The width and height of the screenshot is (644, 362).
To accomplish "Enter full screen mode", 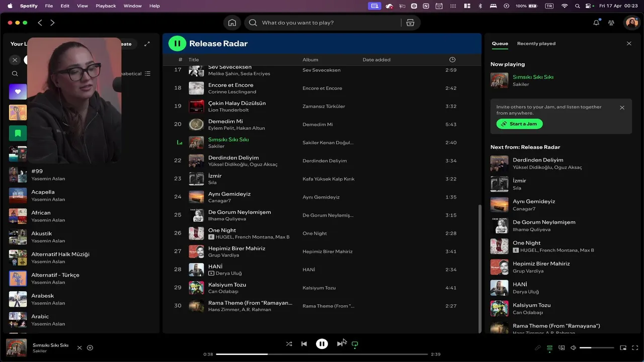I will [x=635, y=347].
